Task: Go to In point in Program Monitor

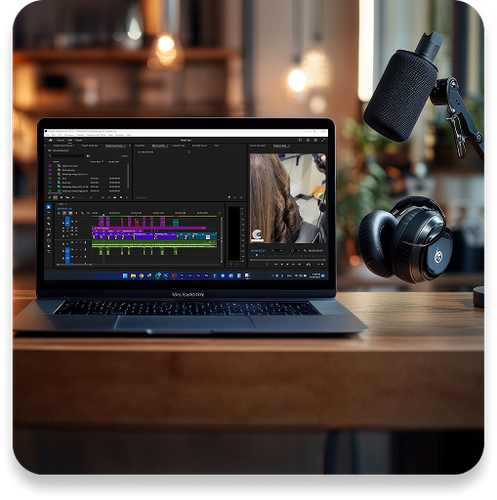Action: (x=276, y=264)
